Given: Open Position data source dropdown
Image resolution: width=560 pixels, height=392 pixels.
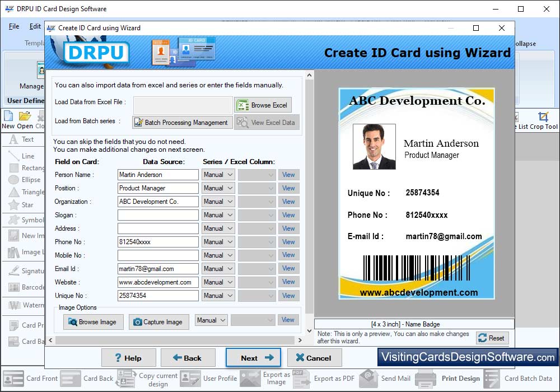Looking at the screenshot, I should click(218, 188).
